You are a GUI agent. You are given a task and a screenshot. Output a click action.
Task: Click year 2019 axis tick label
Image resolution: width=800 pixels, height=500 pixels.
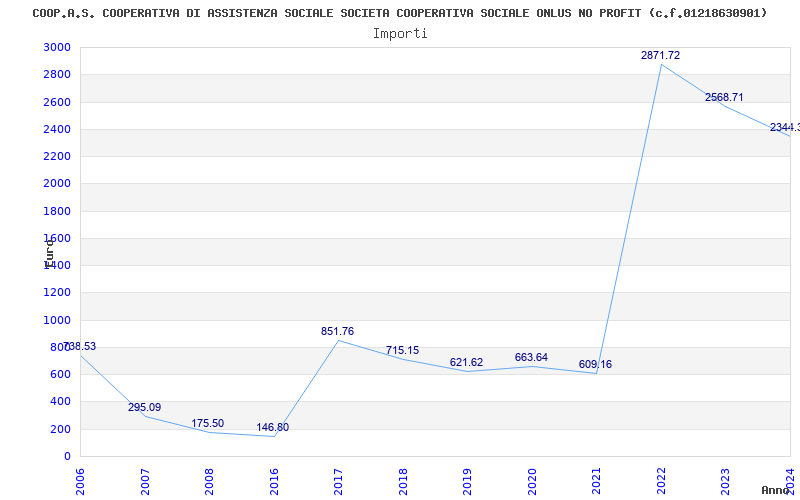(467, 480)
